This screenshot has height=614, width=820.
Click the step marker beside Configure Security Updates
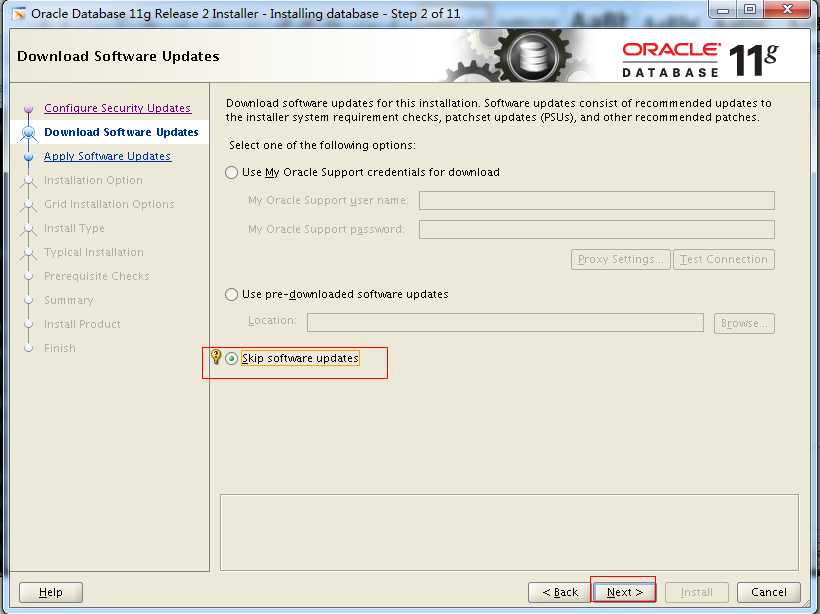click(29, 108)
